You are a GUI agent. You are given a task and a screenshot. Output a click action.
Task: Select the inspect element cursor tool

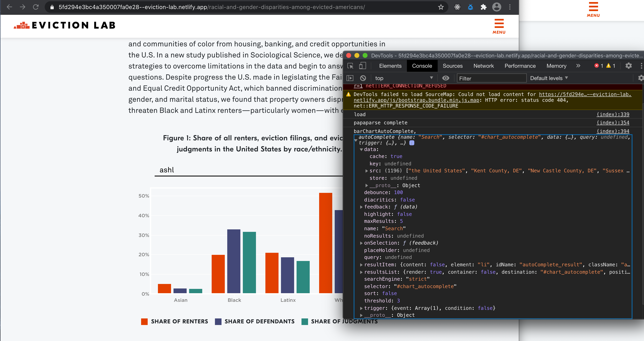[x=350, y=66]
